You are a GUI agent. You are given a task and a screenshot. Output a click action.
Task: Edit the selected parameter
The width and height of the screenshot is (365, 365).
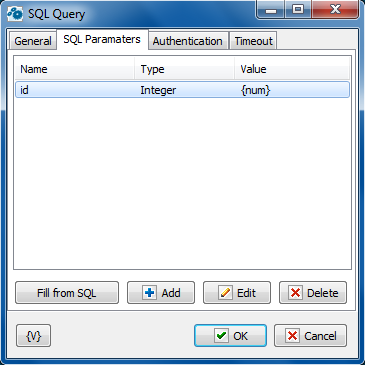[x=237, y=293]
